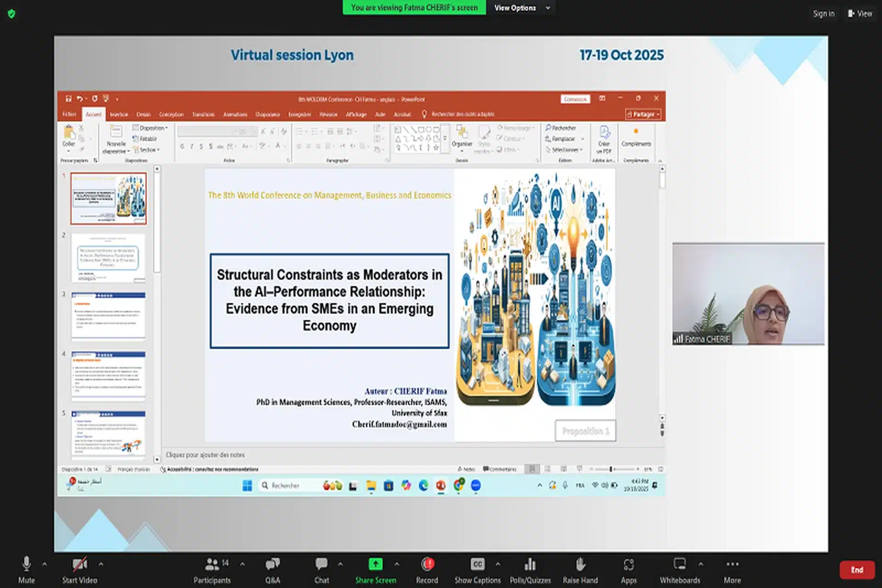Expand audio options arrow beside Mute
The height and width of the screenshot is (588, 882).
pos(45,564)
